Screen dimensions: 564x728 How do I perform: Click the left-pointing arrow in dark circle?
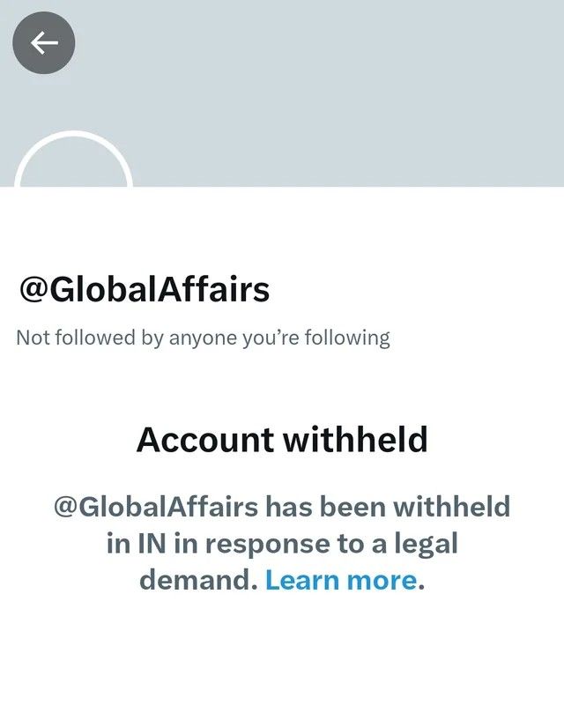click(x=44, y=42)
